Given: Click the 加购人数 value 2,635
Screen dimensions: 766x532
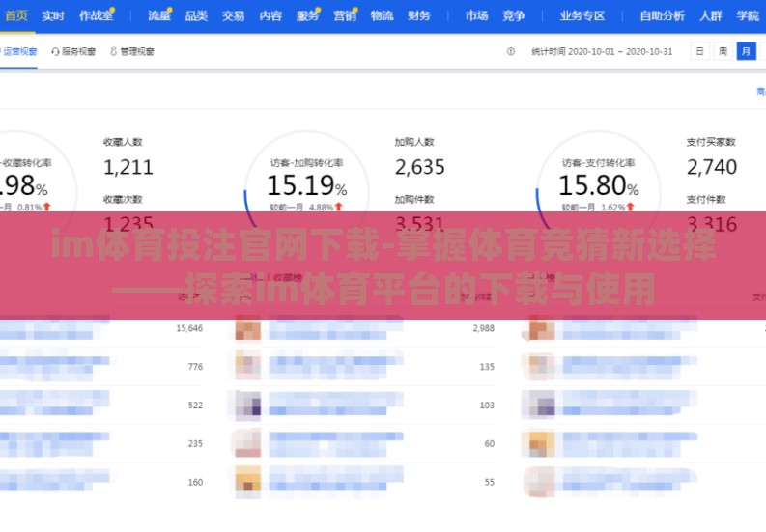Looking at the screenshot, I should click(x=420, y=168).
